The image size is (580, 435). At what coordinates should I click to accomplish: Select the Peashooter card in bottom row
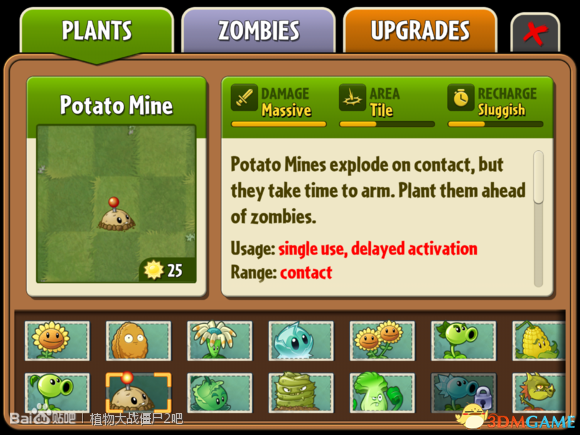point(57,392)
